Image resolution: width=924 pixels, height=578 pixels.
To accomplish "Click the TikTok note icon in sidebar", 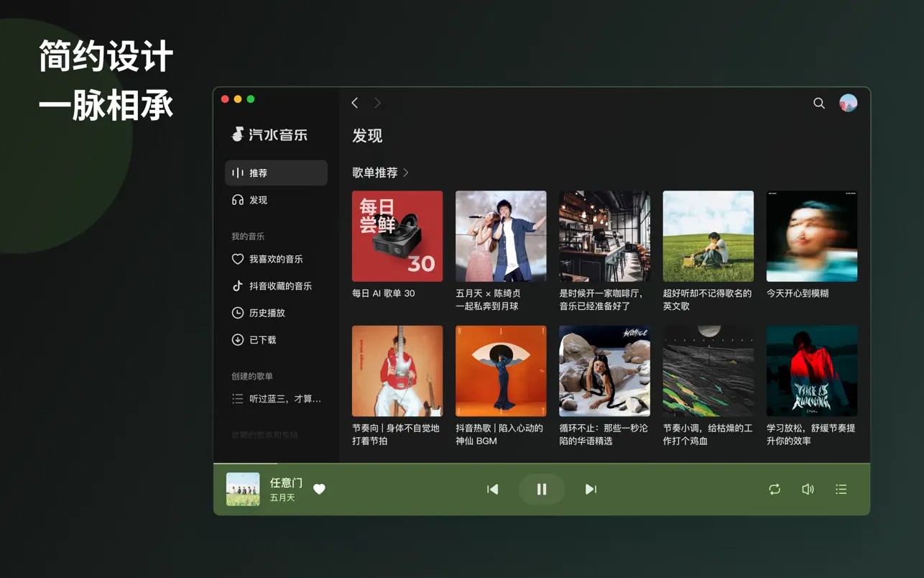I will 237,286.
